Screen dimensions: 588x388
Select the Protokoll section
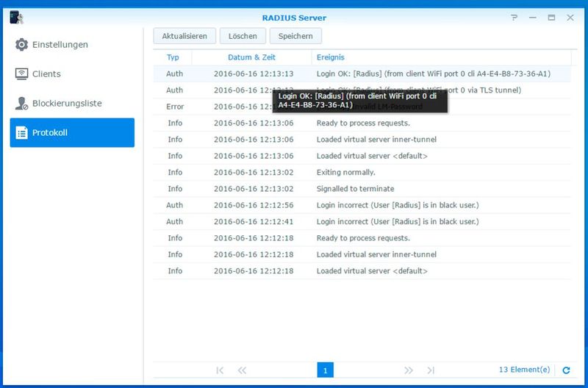tap(72, 132)
